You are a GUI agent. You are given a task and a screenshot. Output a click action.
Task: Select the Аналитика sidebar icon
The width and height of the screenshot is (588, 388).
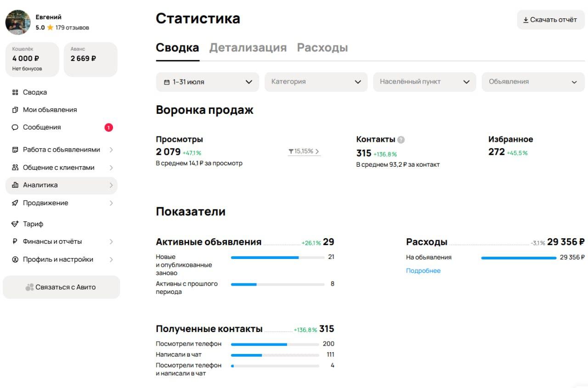tap(14, 185)
